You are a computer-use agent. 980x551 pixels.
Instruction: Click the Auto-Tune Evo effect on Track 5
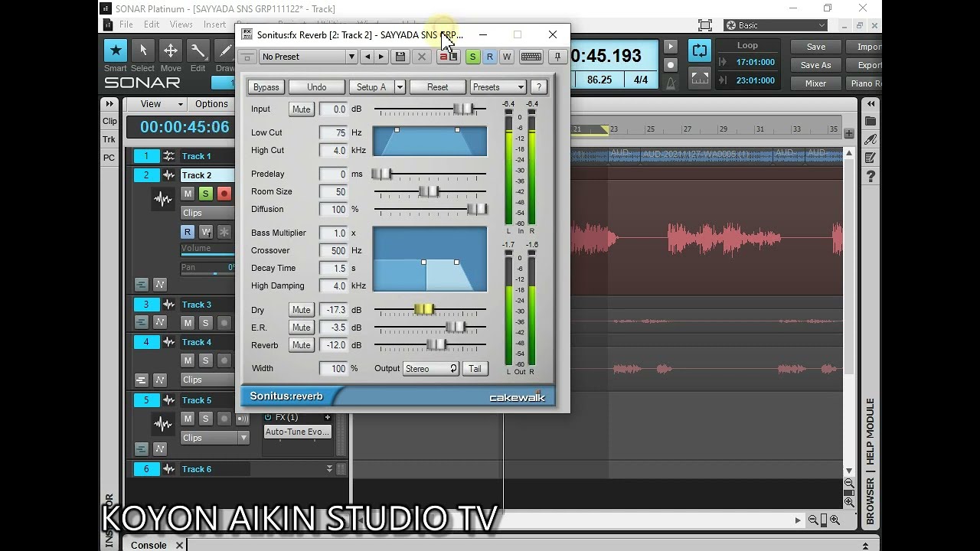click(297, 432)
